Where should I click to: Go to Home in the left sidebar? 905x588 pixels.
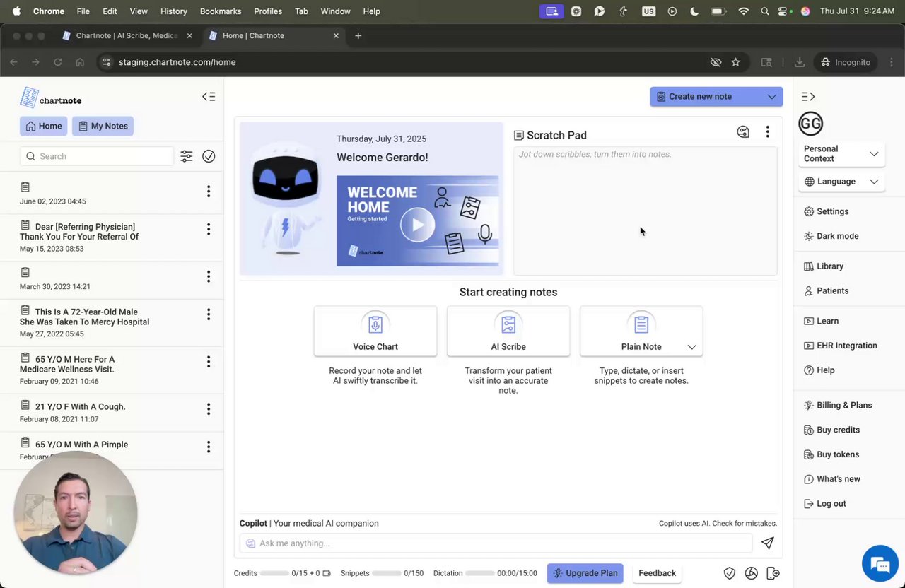tap(44, 126)
